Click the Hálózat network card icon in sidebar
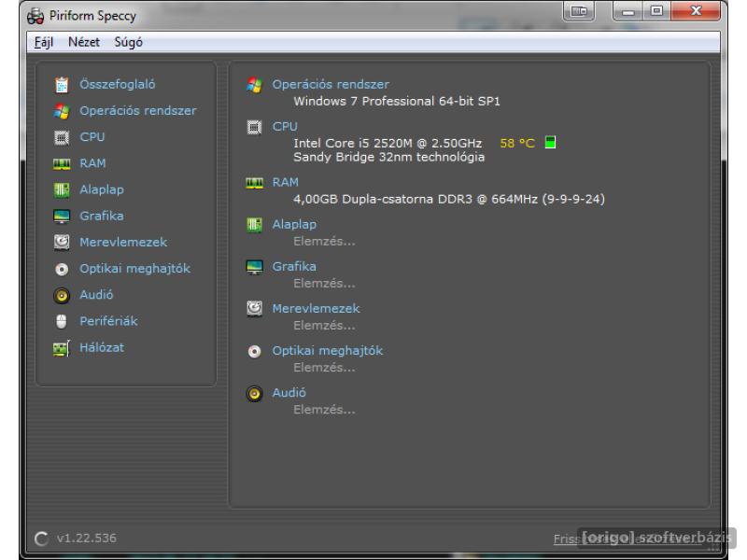Viewport: 747px width, 560px height. [62, 348]
